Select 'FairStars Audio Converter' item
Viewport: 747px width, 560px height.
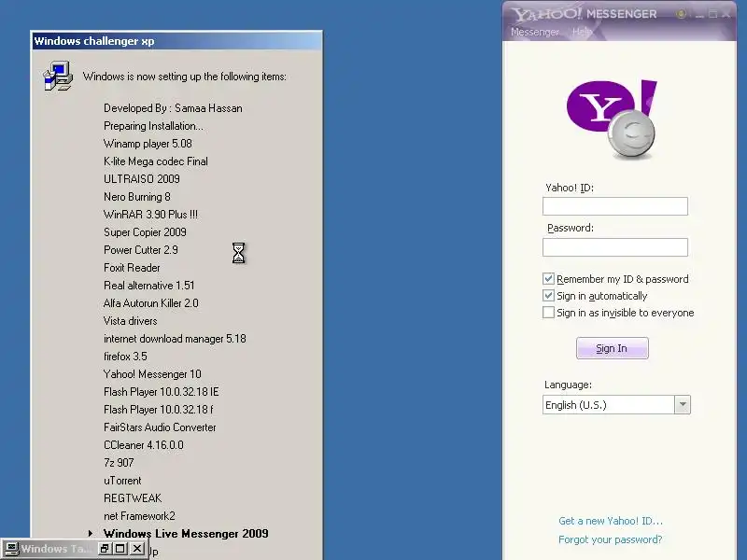pos(160,427)
